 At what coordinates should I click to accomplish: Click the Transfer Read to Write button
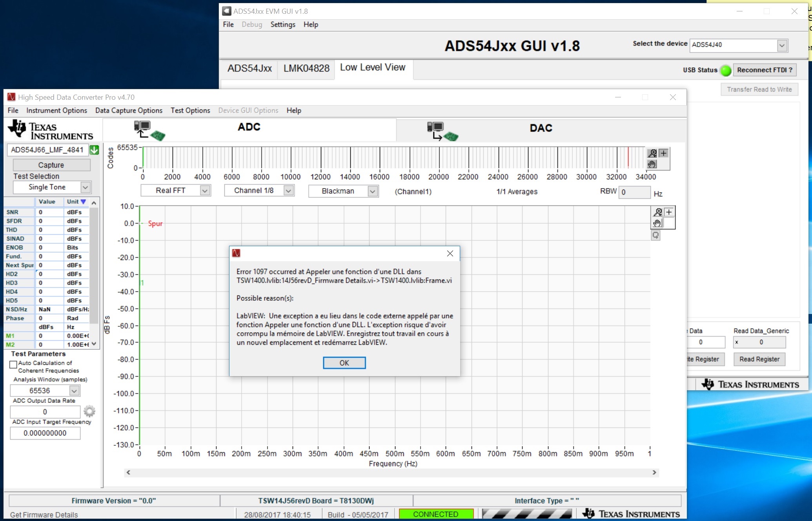pos(759,89)
